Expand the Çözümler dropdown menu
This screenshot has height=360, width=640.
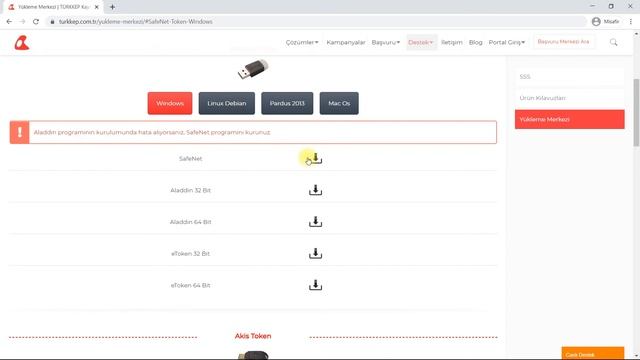[302, 42]
